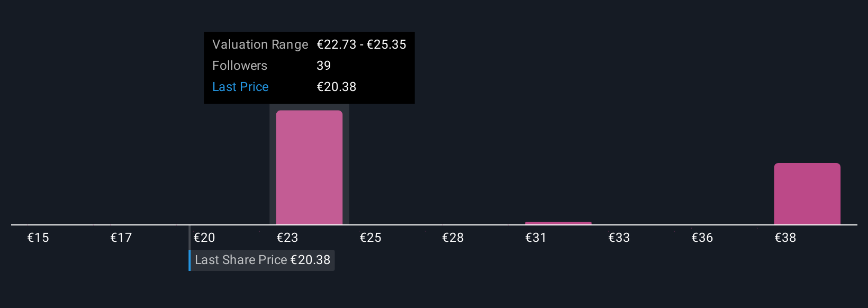Click the thin flat bar near €31

pyautogui.click(x=558, y=223)
